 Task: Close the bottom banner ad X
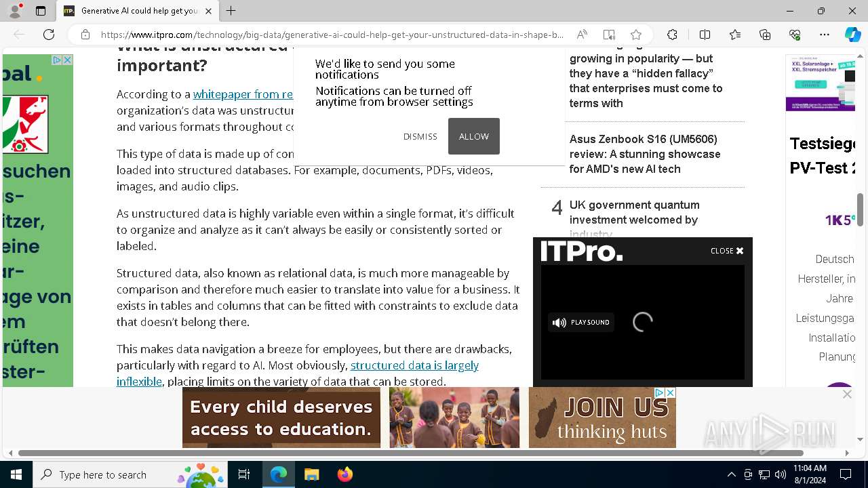(847, 394)
